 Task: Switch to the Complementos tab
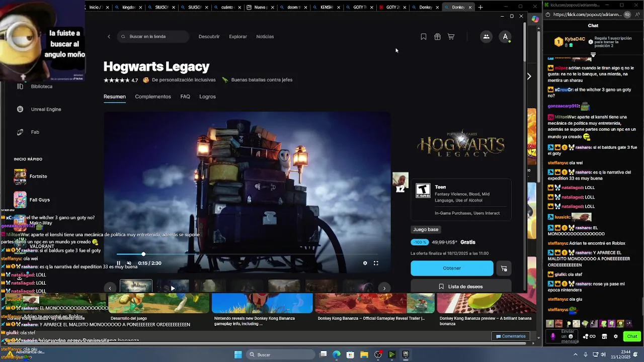click(153, 97)
